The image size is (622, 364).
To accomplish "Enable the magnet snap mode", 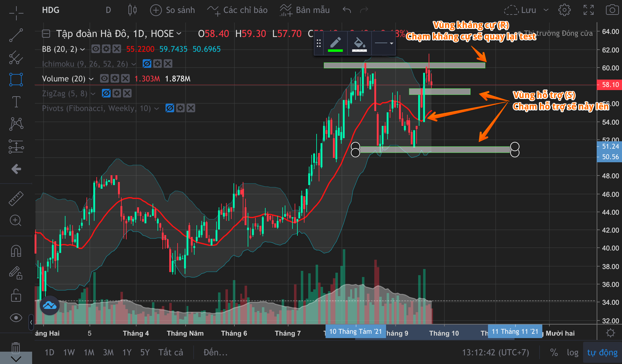I will pos(16,251).
